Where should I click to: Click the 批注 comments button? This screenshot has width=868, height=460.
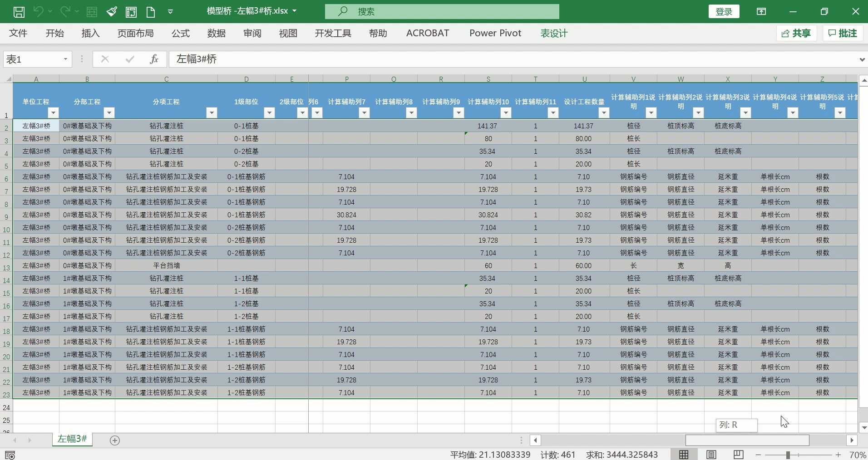(843, 33)
